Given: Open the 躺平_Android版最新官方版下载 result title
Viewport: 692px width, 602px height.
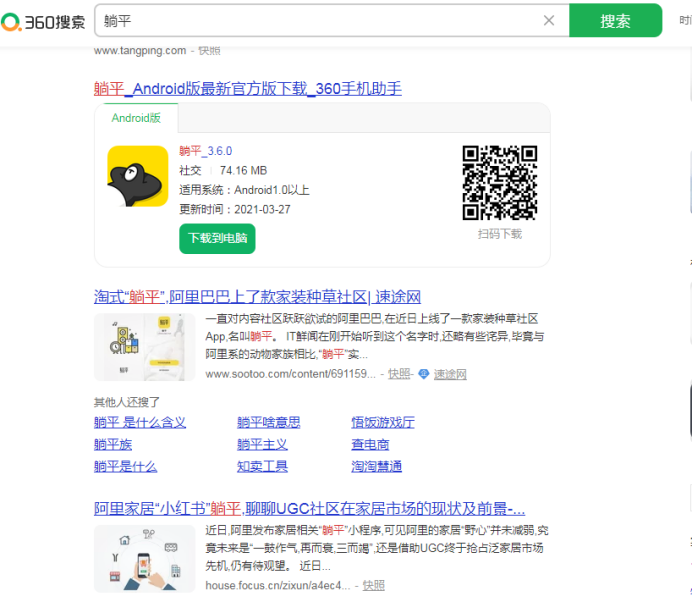Looking at the screenshot, I should [248, 89].
